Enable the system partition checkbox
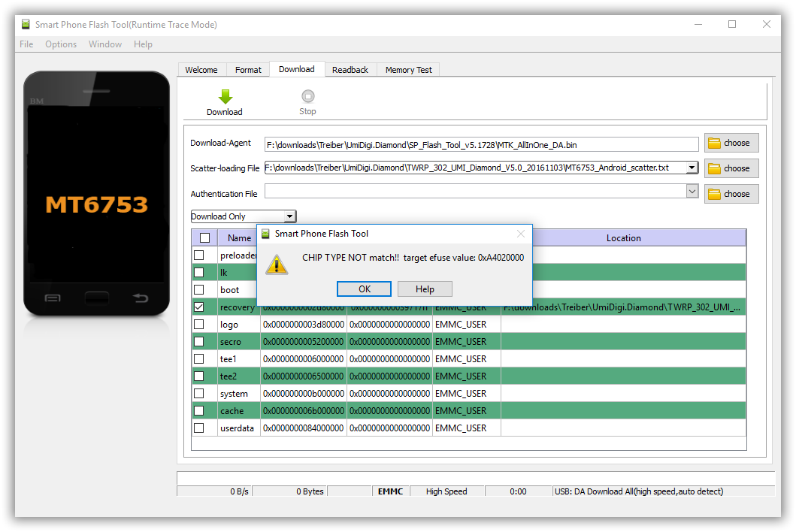Viewport: 796px width, 532px height. click(x=199, y=394)
